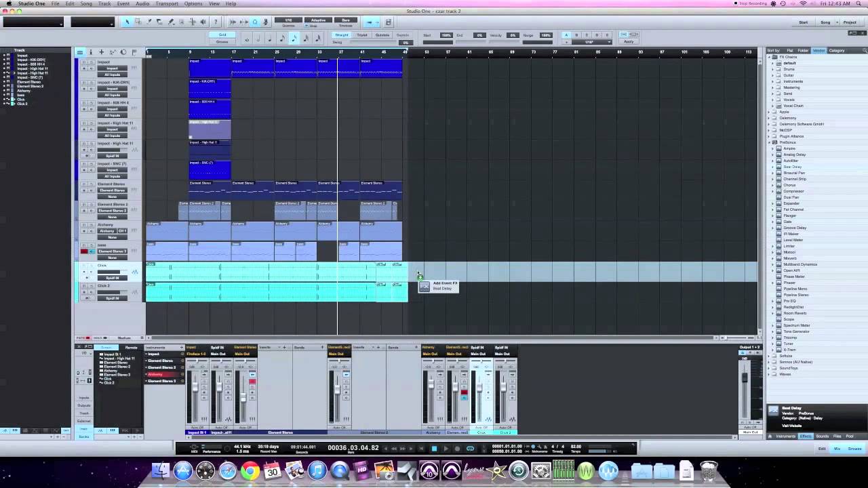Screen dimensions: 868x488
Task: Select the Arrow tool
Action: coord(127,22)
